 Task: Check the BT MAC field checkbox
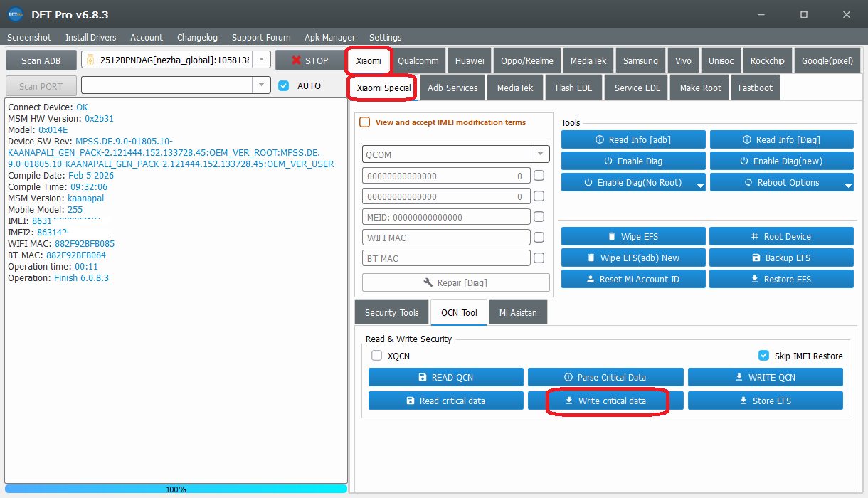click(x=539, y=258)
